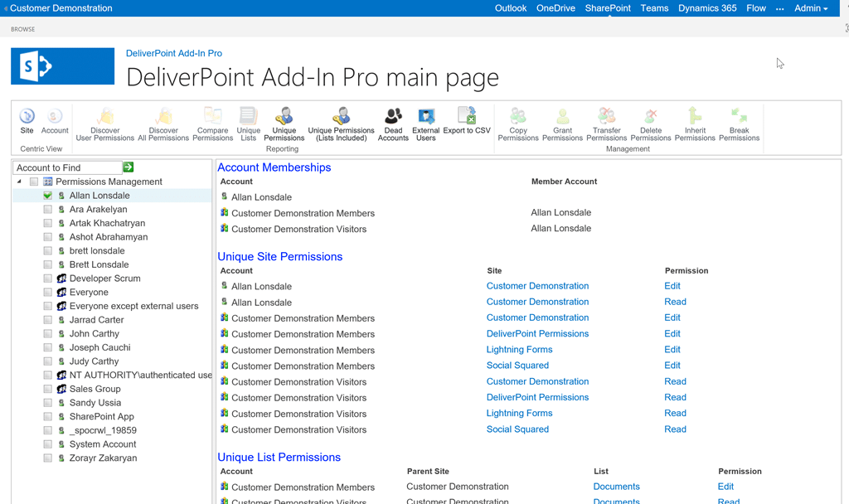This screenshot has height=504, width=849.
Task: Check the Zorayr Zakaryan checkbox
Action: coord(47,458)
